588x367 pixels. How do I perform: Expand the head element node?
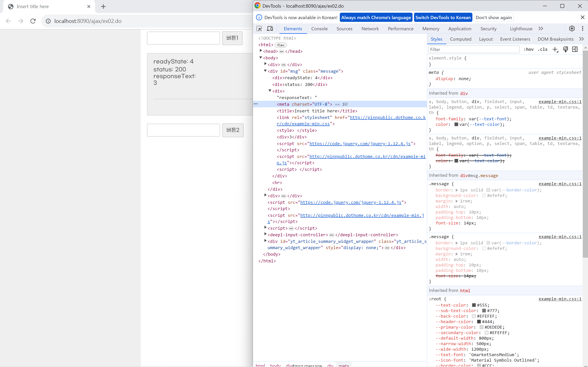(x=261, y=51)
